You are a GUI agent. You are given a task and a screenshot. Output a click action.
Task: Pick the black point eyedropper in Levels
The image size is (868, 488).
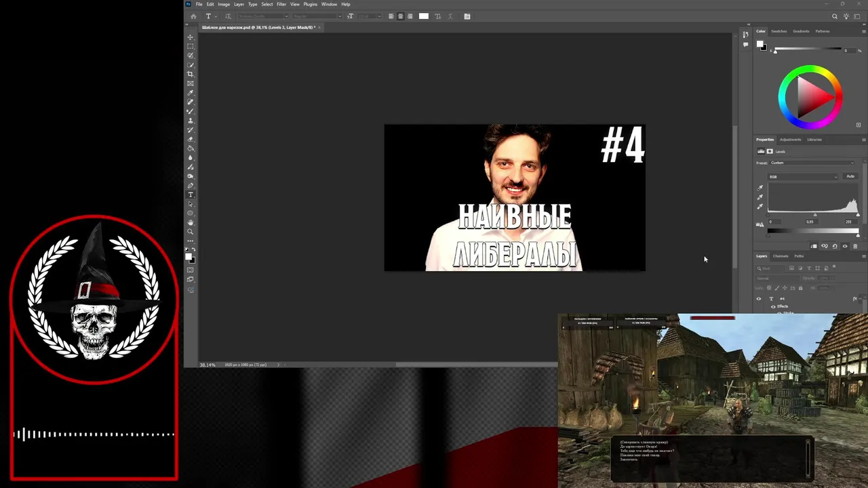coord(759,188)
